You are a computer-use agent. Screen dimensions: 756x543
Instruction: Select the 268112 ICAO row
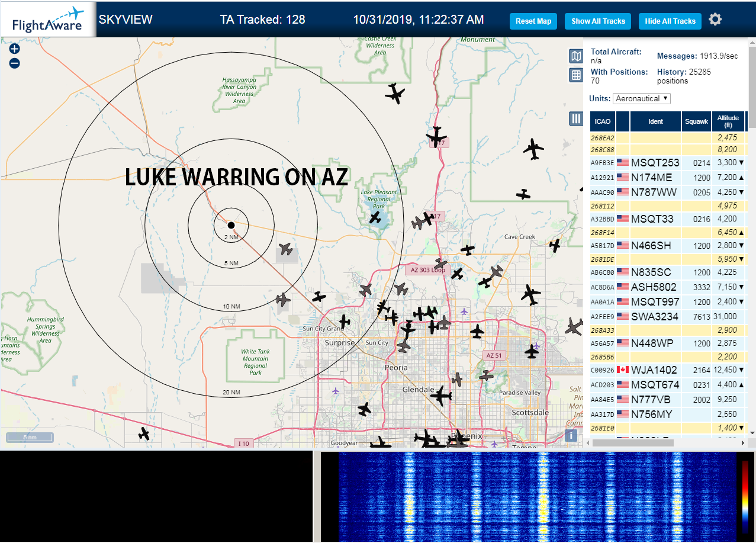coord(668,206)
